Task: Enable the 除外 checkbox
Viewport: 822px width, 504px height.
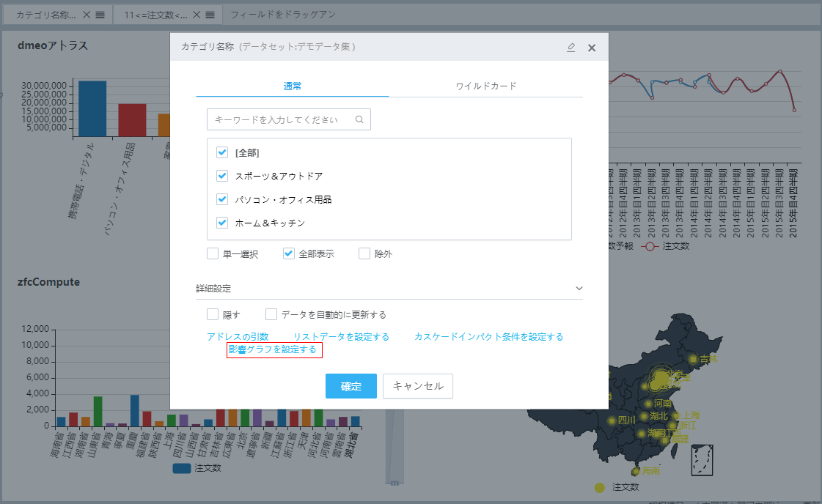Action: point(364,253)
